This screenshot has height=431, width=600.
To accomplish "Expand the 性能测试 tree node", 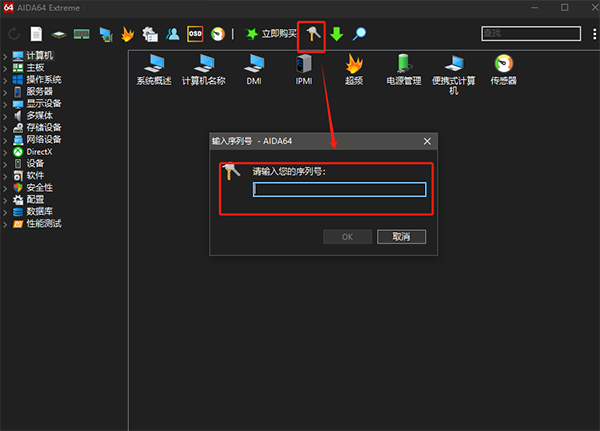I will click(x=5, y=225).
